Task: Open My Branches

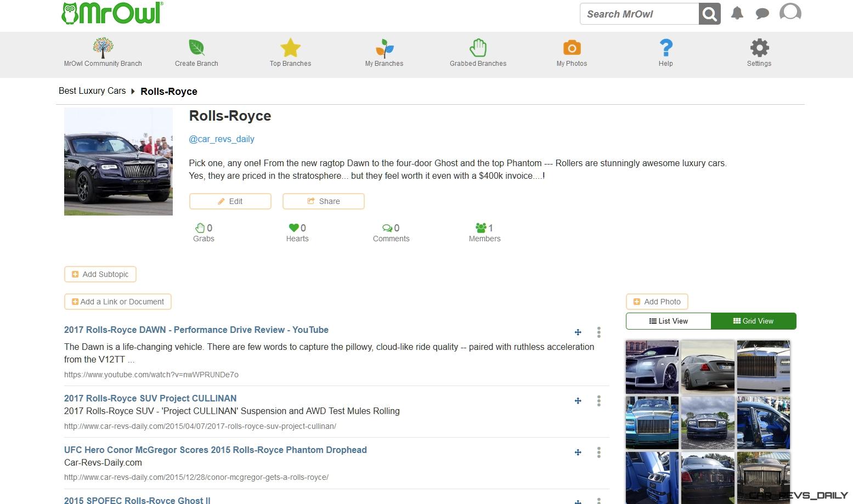Action: [384, 53]
